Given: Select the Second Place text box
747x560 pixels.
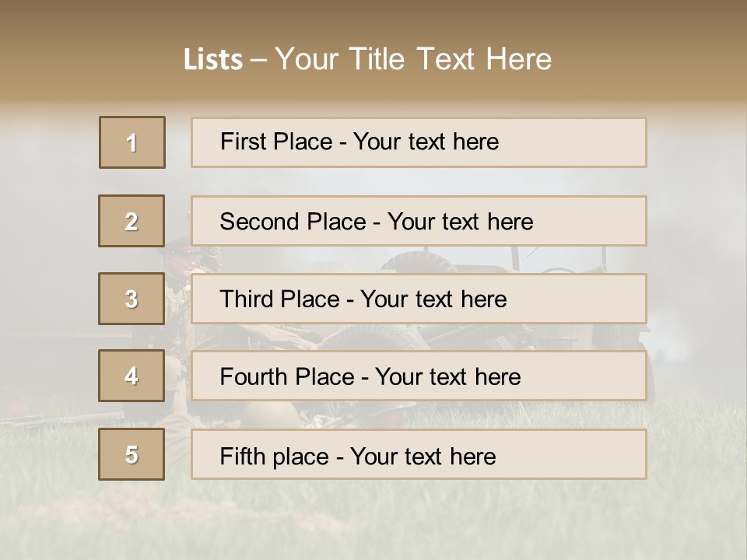Looking at the screenshot, I should [419, 221].
